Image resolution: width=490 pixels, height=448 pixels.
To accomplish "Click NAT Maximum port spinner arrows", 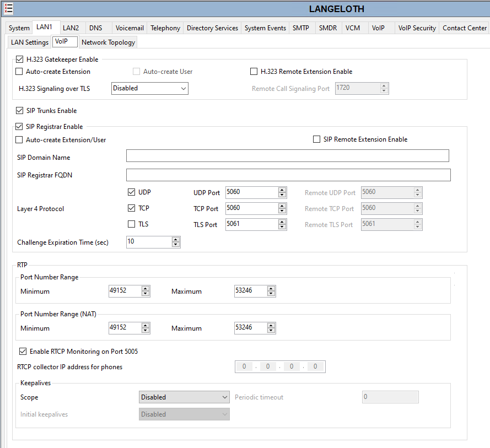I will pos(271,328).
